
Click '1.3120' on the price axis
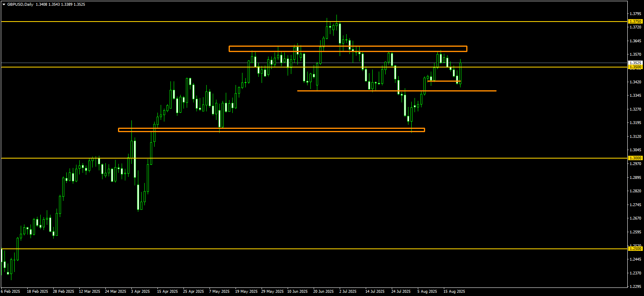635,137
